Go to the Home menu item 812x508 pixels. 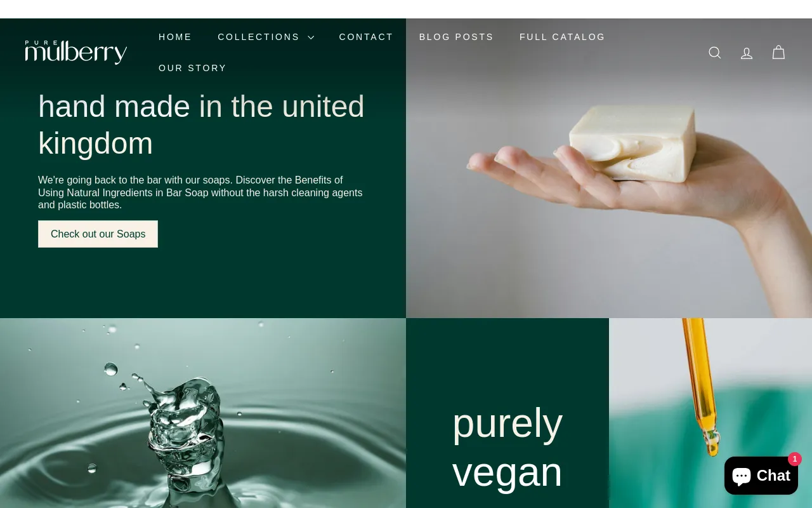coord(175,37)
